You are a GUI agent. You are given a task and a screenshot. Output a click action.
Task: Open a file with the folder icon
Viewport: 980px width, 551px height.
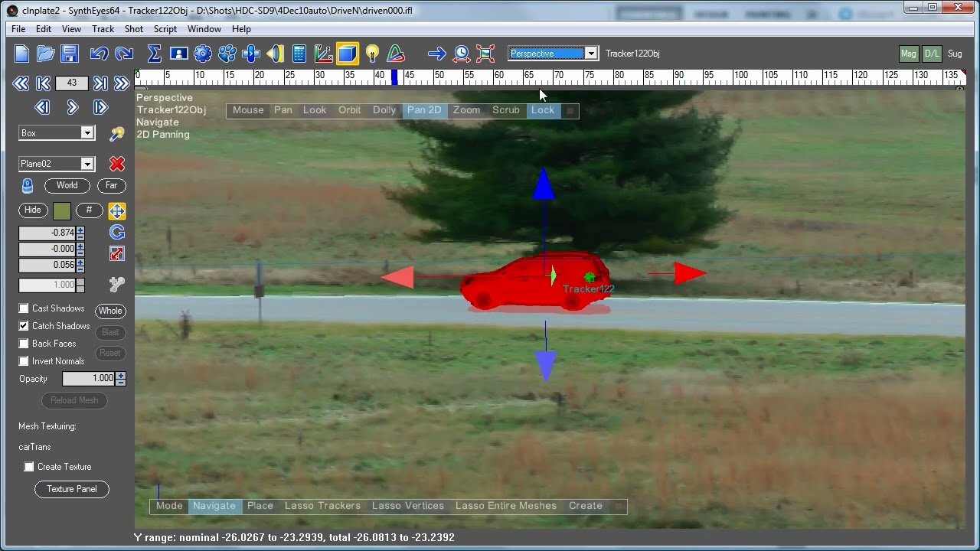pyautogui.click(x=46, y=54)
